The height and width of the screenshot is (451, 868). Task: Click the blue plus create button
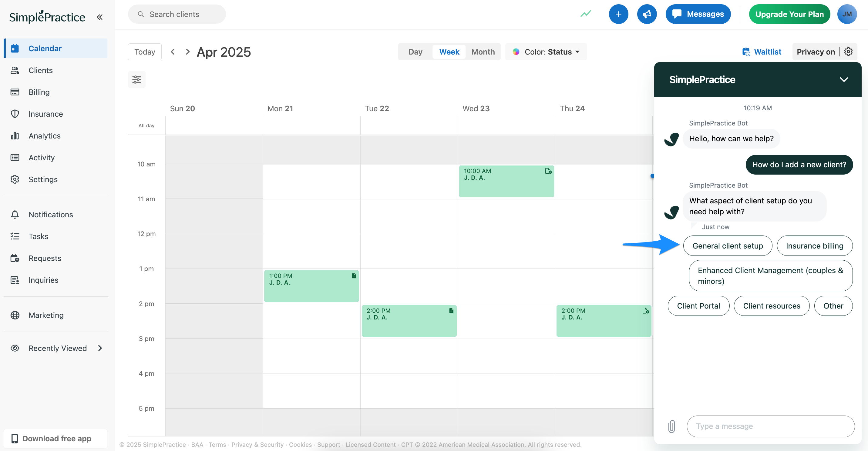tap(618, 14)
